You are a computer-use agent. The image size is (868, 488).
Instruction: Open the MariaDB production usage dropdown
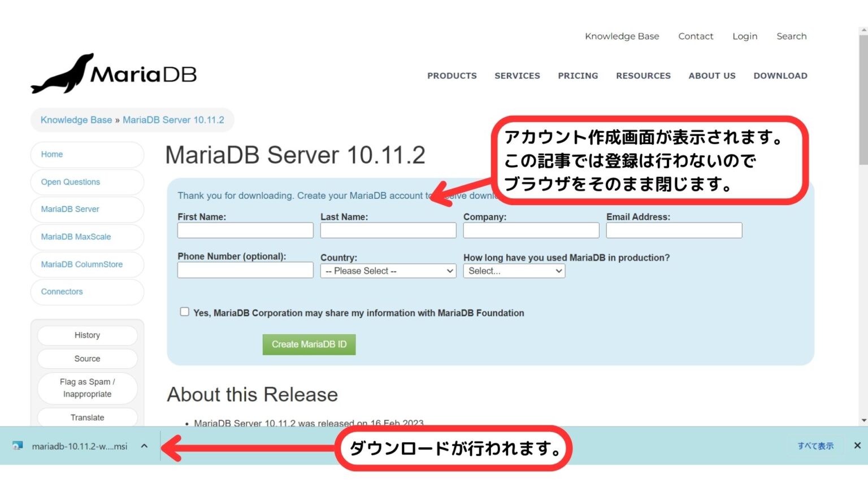(513, 271)
